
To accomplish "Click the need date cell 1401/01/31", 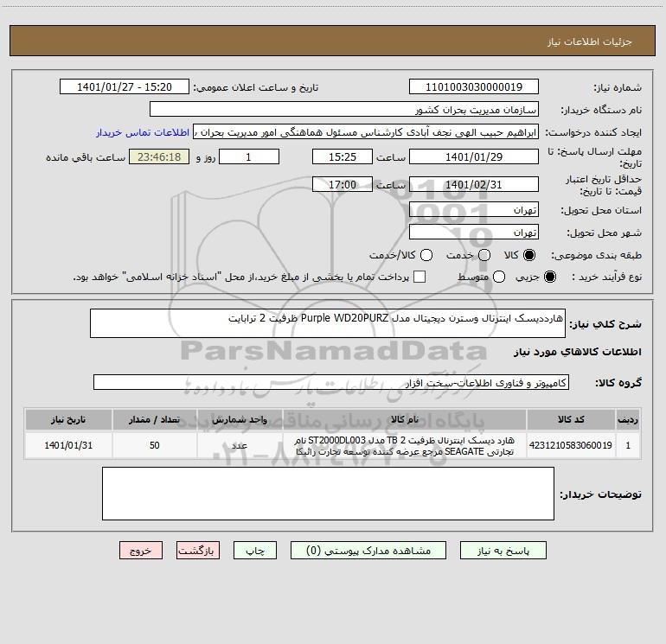I will [x=68, y=445].
